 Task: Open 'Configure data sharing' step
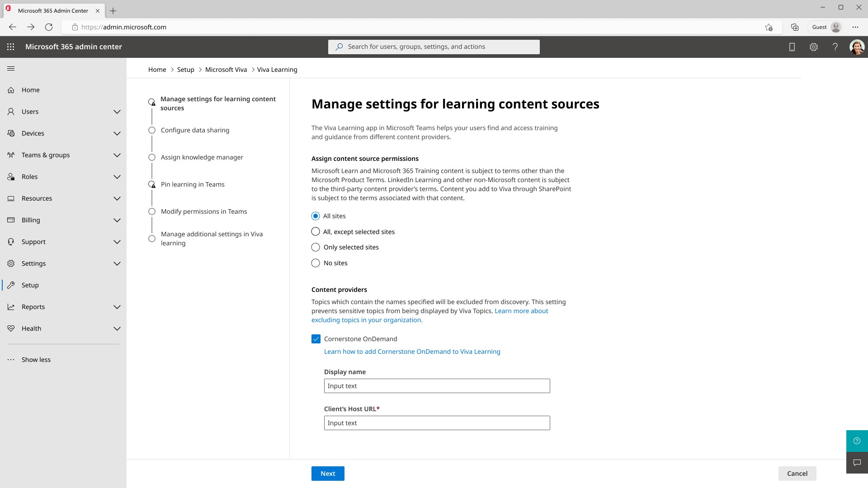pos(195,130)
